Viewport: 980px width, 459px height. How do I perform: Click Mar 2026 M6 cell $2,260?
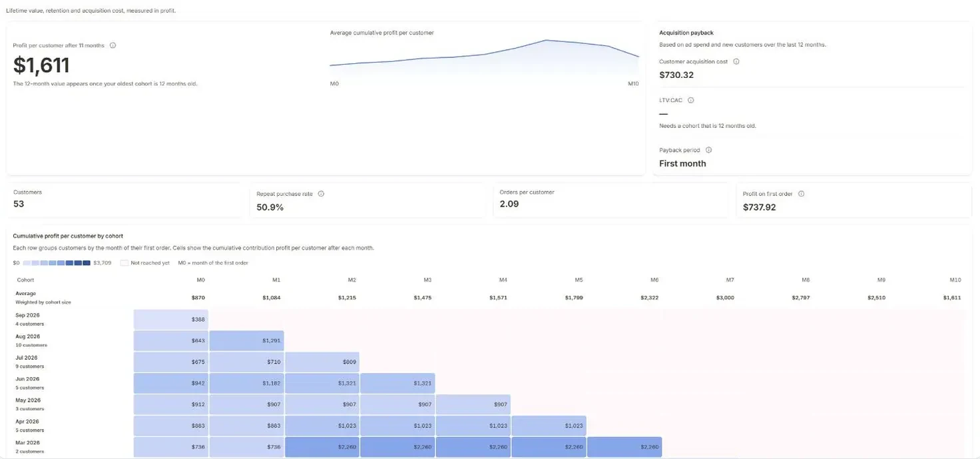(625, 447)
